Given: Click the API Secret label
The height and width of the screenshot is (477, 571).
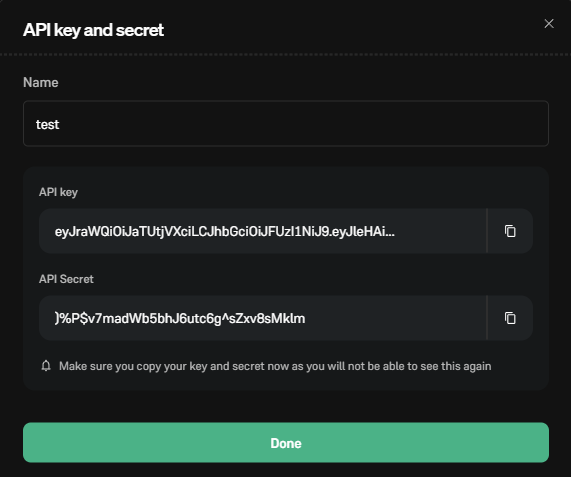Looking at the screenshot, I should (x=66, y=279).
